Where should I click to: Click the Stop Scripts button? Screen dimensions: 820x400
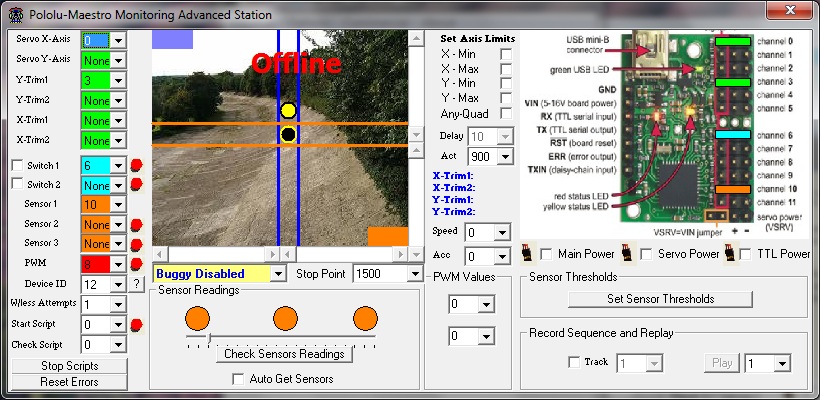(69, 366)
